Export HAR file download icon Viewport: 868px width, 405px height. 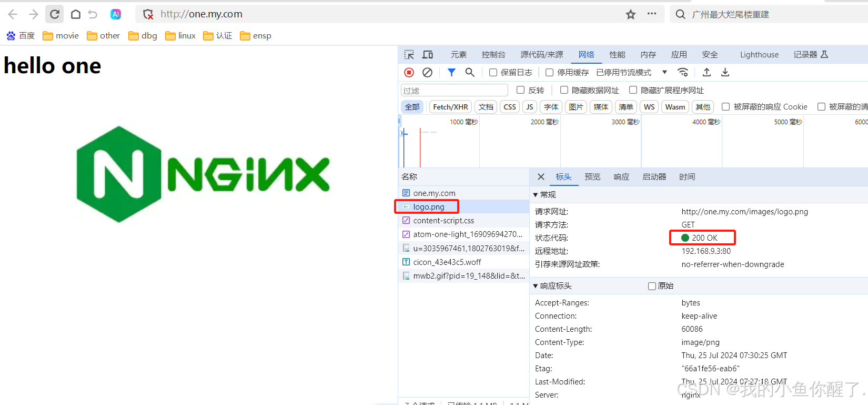pyautogui.click(x=725, y=72)
